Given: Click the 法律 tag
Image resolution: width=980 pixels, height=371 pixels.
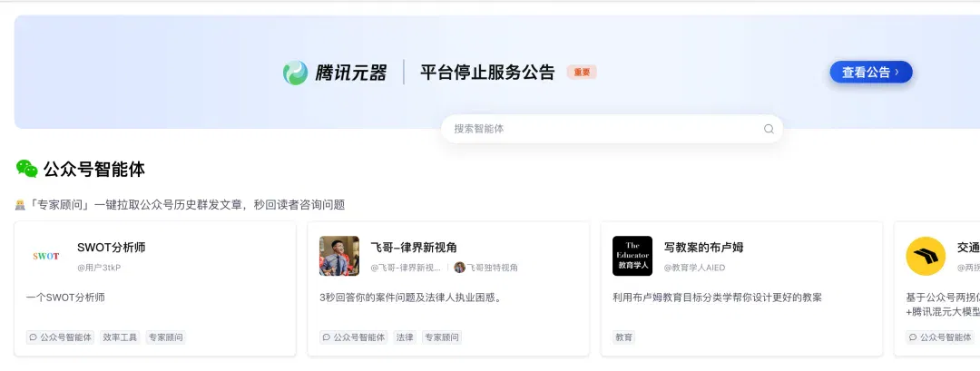Looking at the screenshot, I should click(x=405, y=337).
